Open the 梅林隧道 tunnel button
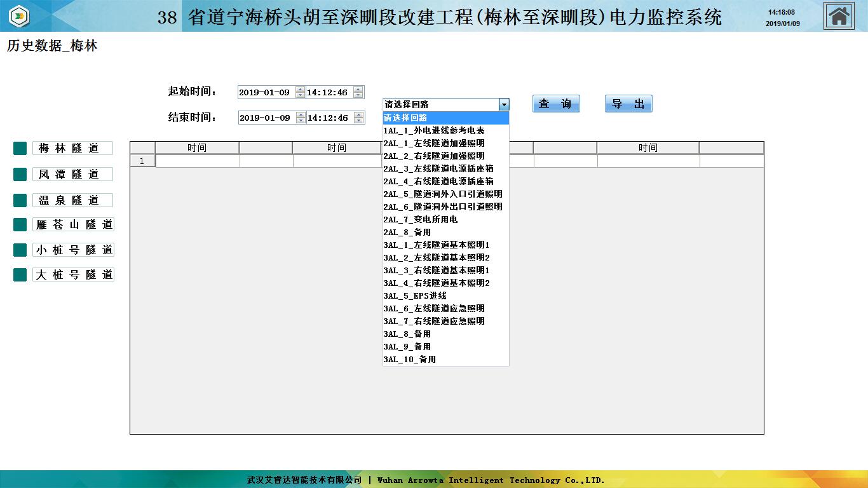Screen dimensions: 868x488 [x=72, y=148]
